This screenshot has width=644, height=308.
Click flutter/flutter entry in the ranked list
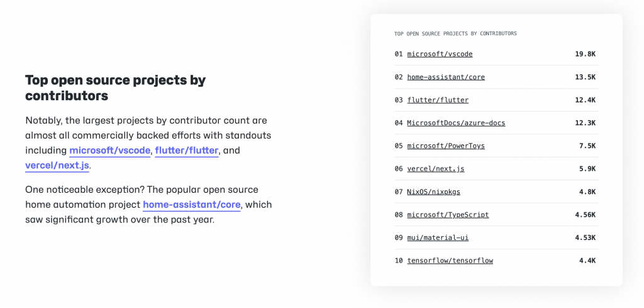[438, 100]
